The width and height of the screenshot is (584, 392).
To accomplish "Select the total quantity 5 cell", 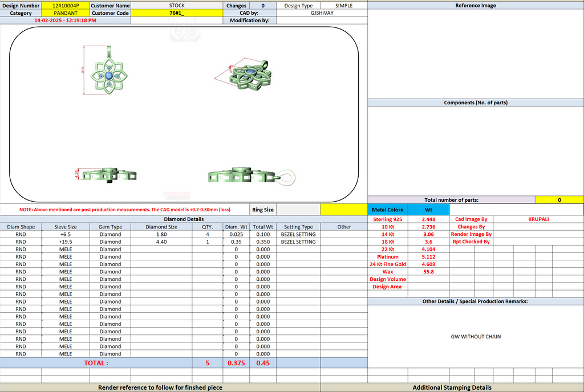I will tap(208, 363).
